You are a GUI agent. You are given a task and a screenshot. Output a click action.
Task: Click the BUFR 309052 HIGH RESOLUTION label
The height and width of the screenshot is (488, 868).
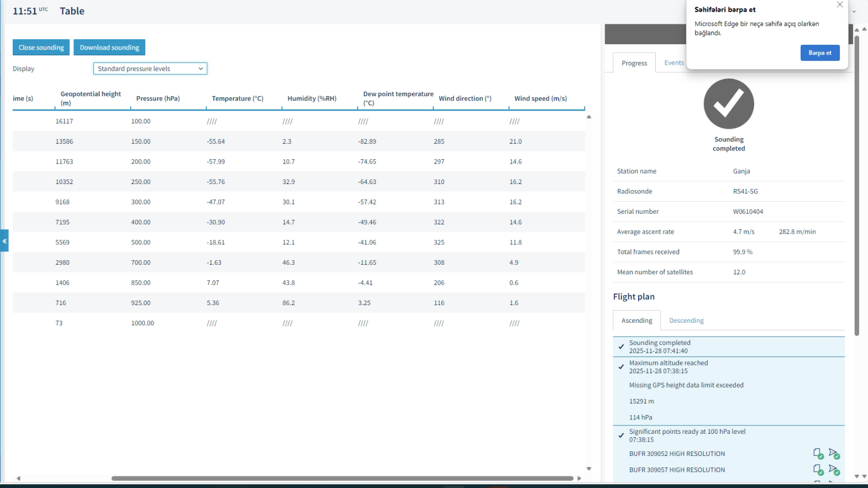coord(677,454)
